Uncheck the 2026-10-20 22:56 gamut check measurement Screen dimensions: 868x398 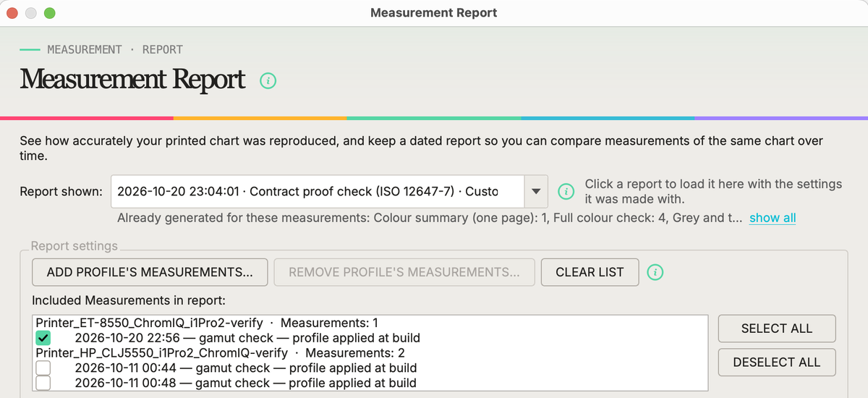(43, 338)
